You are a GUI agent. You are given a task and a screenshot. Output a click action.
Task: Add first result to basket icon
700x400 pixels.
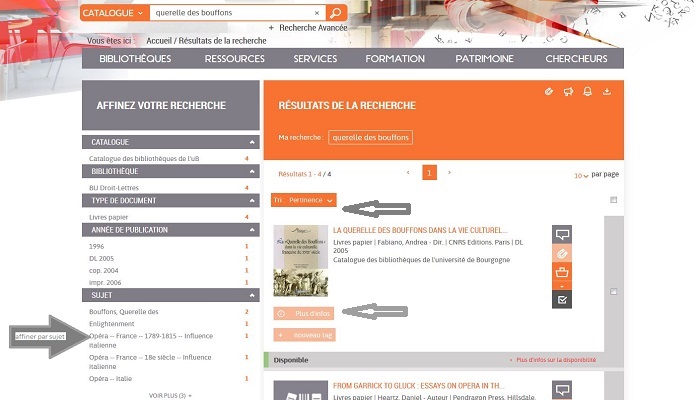pyautogui.click(x=562, y=272)
